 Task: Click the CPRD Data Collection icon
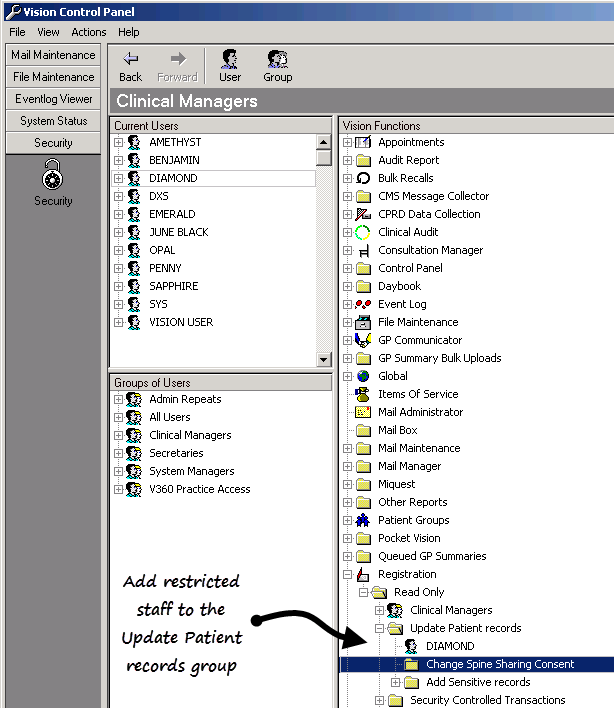363,214
